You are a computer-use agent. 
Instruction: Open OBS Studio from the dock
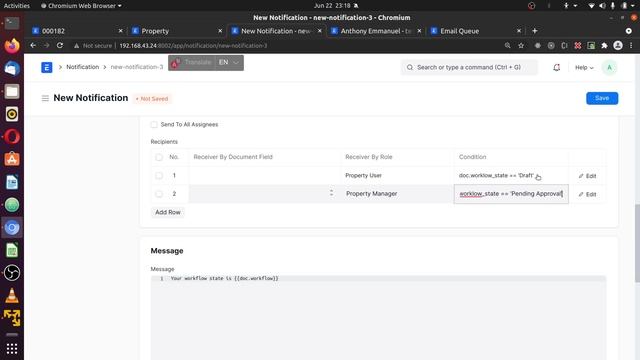12,273
